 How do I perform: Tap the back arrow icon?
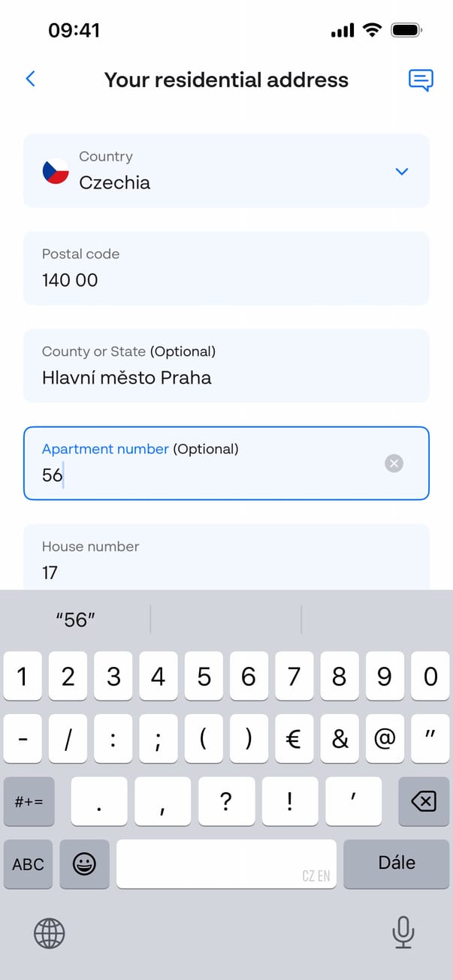coord(31,79)
